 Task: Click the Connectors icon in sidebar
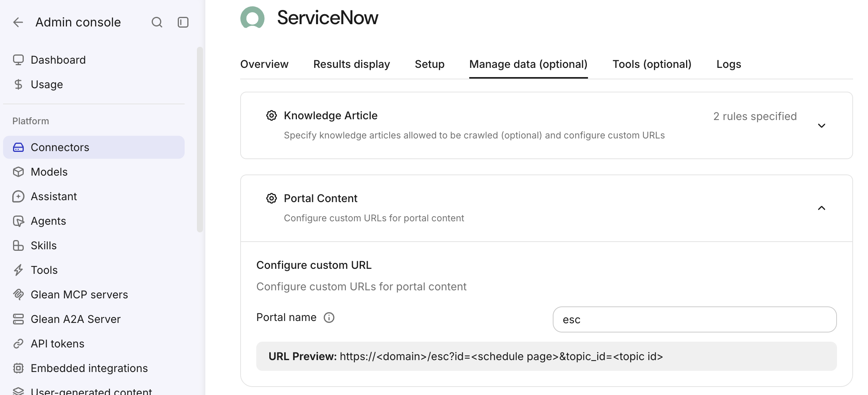coord(18,147)
